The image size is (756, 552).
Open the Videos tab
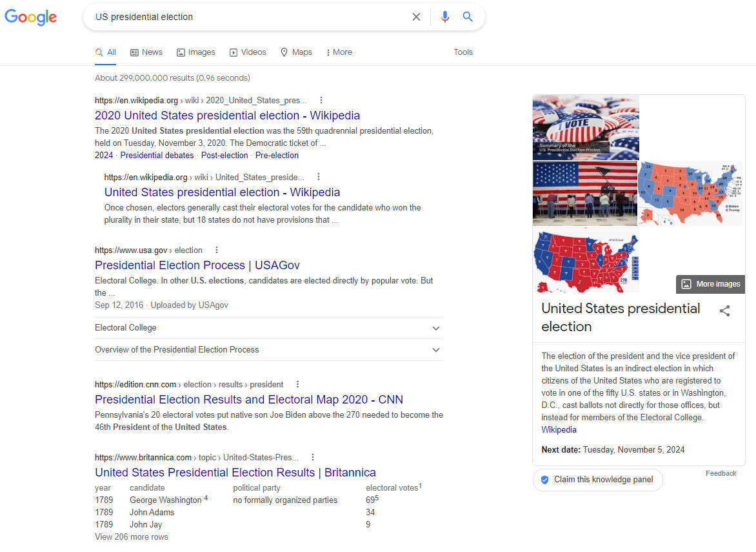click(x=248, y=52)
